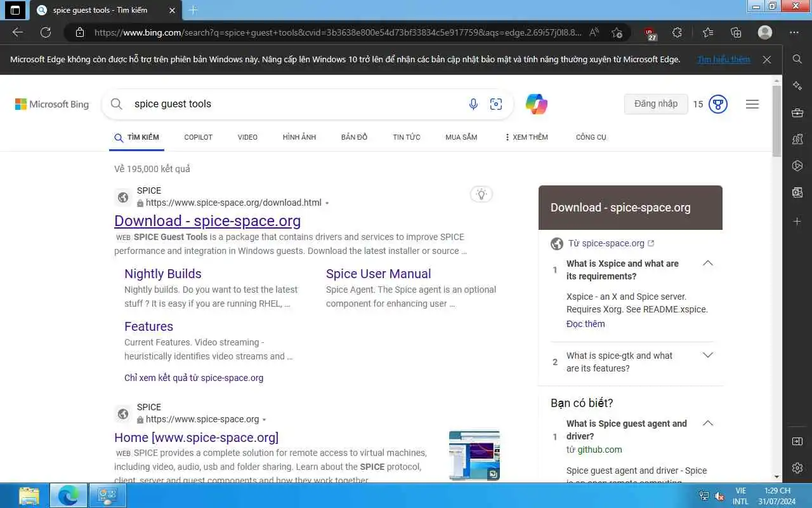
Task: Dismiss the Edge unsupported notification bar
Action: [767, 60]
